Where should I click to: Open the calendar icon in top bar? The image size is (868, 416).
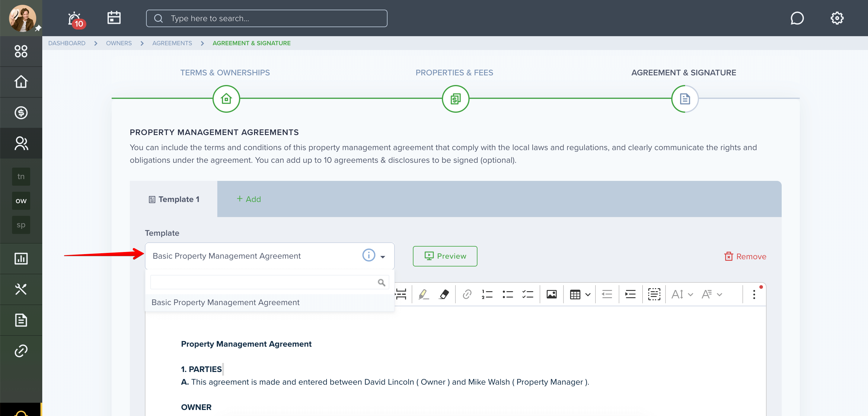pyautogui.click(x=114, y=18)
